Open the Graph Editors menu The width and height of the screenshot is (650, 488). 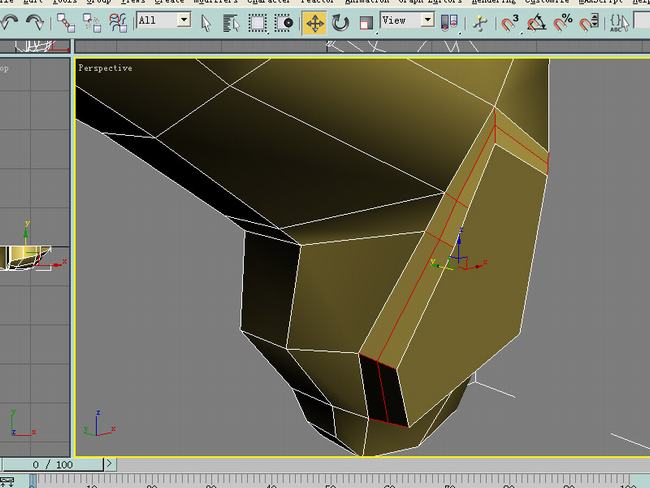tap(430, 2)
